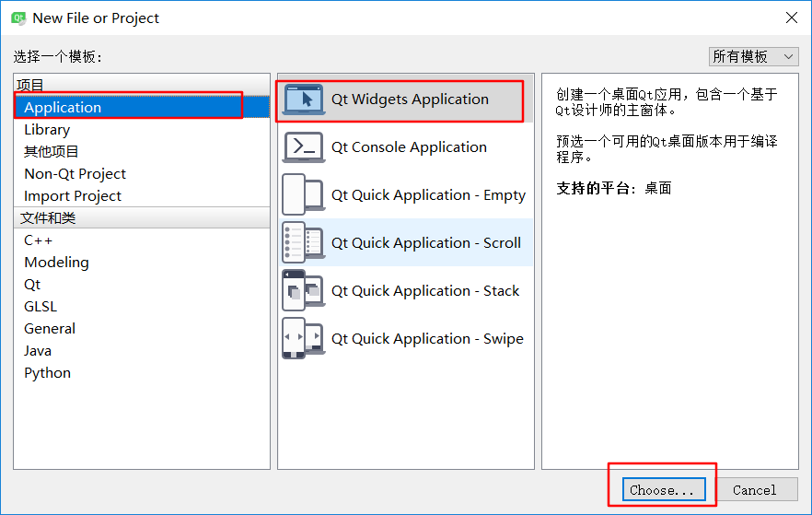Select the GLSL files category
The height and width of the screenshot is (515, 812).
tap(142, 307)
